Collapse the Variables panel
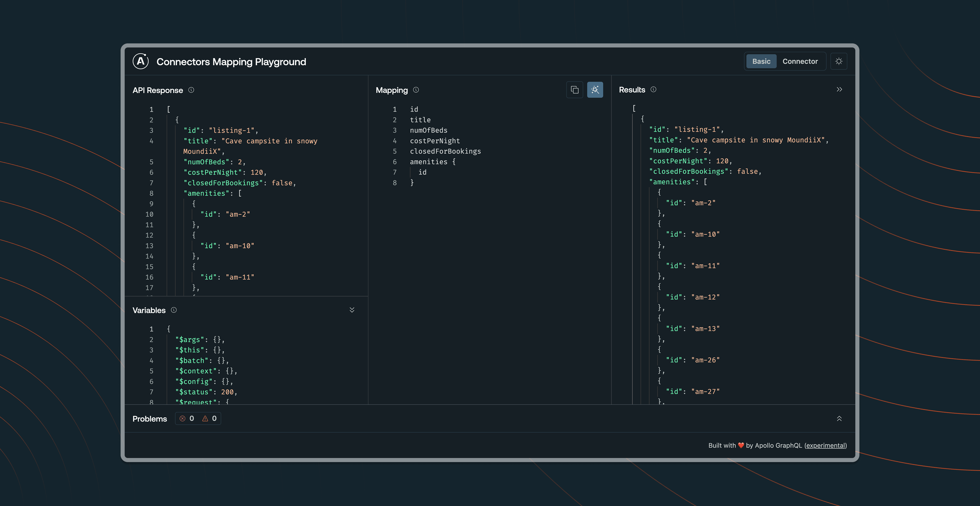 click(352, 310)
